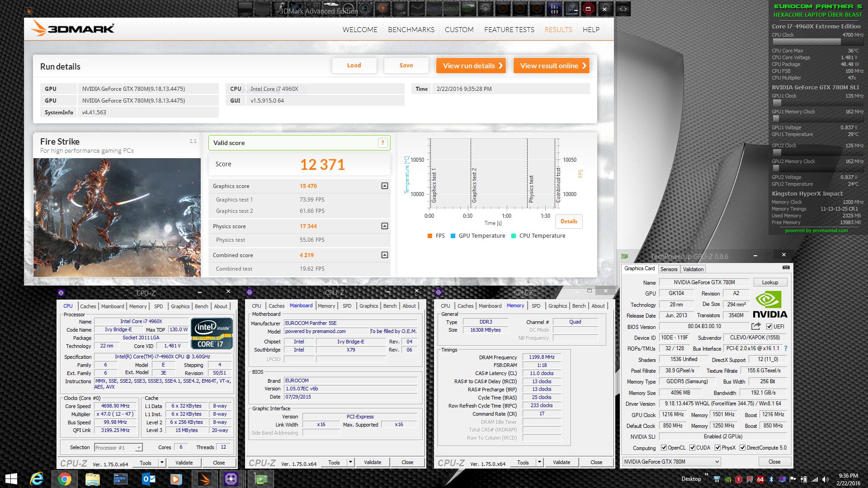
Task: Click the GPU-Z screenshot camera icon
Action: (x=786, y=268)
